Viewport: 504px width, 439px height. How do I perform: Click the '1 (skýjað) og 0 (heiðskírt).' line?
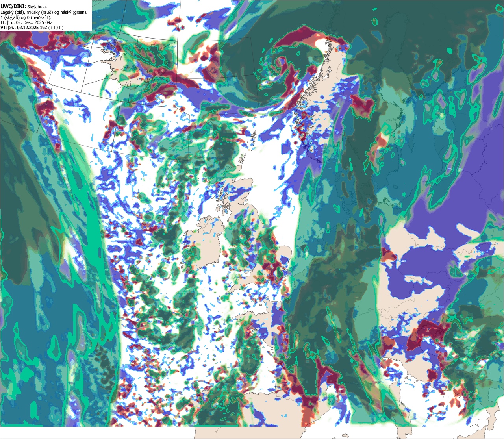[26, 17]
